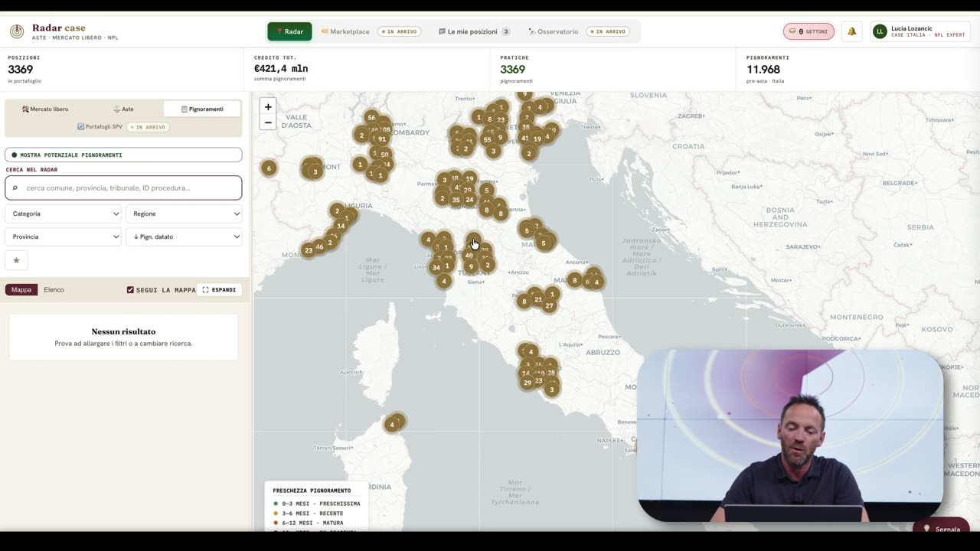Switch to Elenco list view
980x551 pixels.
point(54,290)
